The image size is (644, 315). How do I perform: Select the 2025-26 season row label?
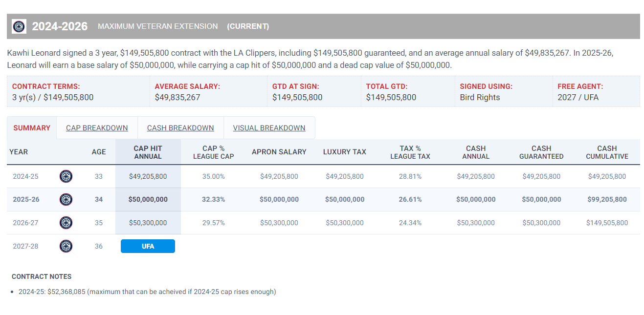(x=27, y=199)
